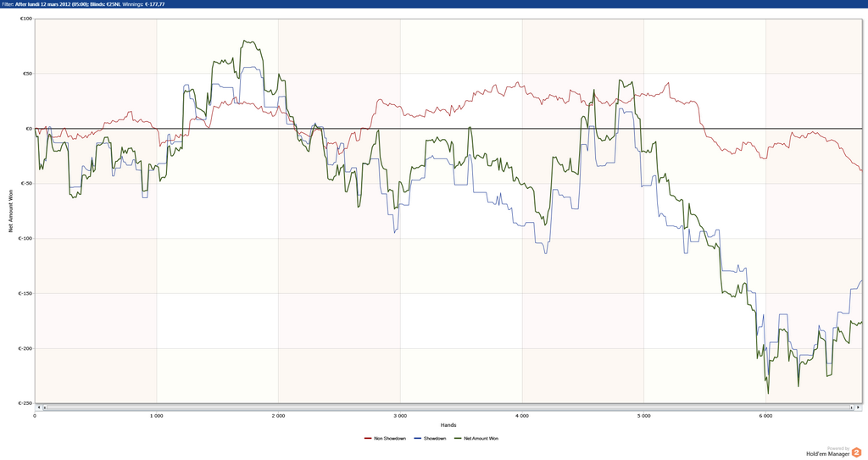
Task: Click the chart scrollbar right arrow
Action: click(x=859, y=407)
